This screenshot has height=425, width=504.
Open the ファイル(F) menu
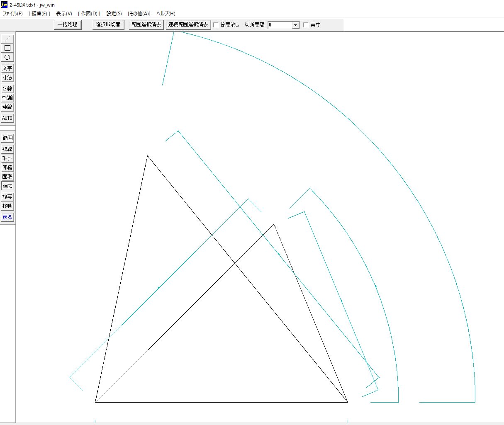click(x=13, y=14)
